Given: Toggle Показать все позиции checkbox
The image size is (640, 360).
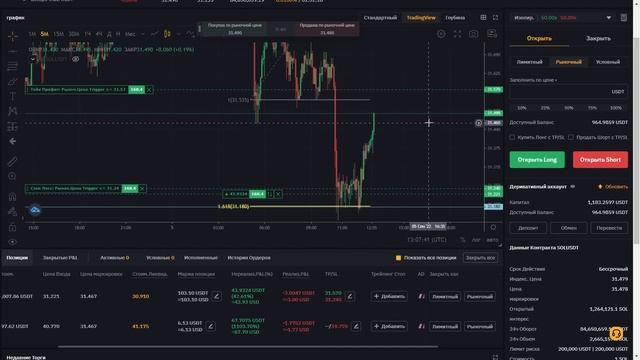Looking at the screenshot, I should [x=398, y=258].
